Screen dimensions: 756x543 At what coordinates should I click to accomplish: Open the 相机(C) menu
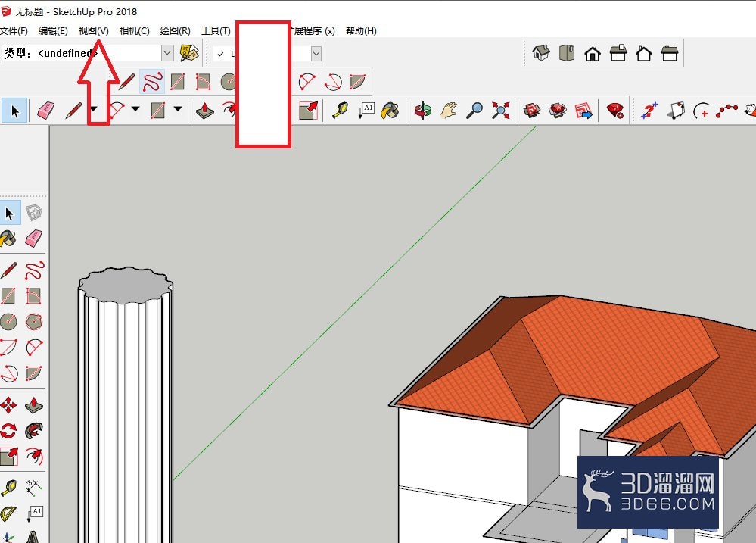point(135,31)
